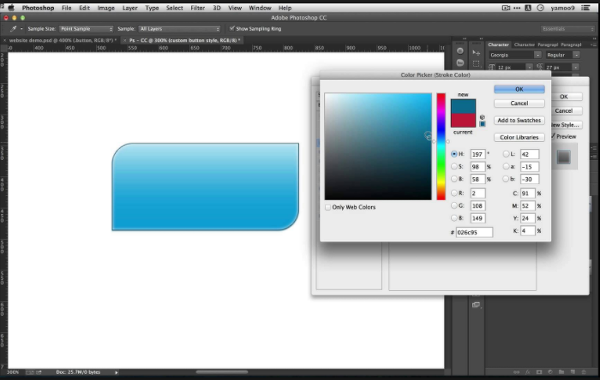
Task: Click the rainbow hue slider bar
Action: click(441, 147)
